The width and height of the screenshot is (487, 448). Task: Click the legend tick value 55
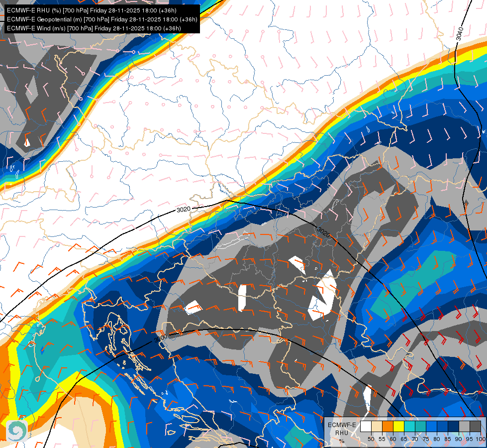tap(382, 440)
